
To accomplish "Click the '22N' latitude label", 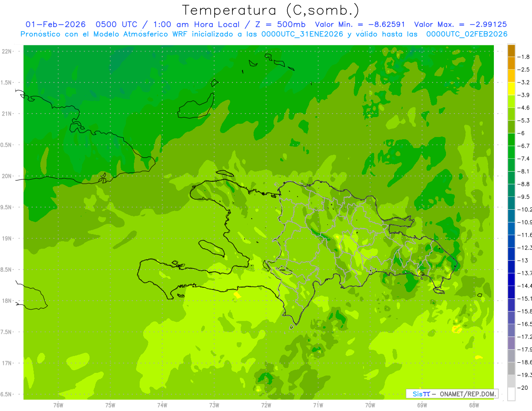I will coord(7,51).
